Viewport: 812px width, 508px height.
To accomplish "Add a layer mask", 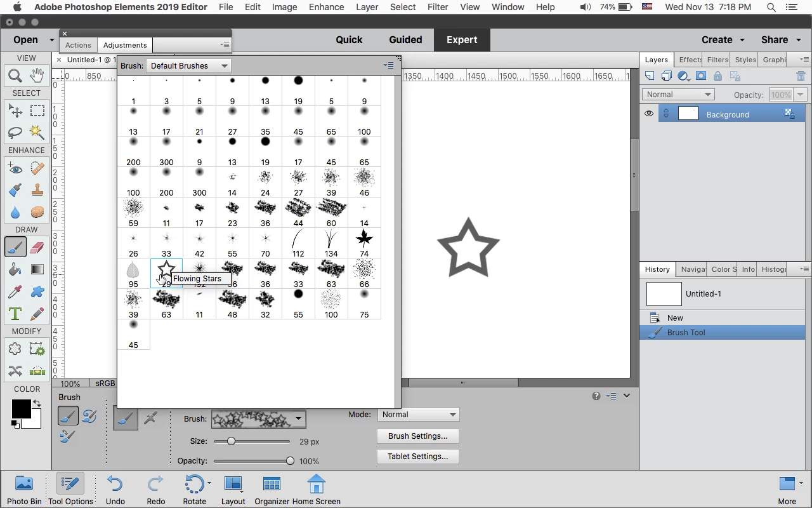I will tap(701, 76).
